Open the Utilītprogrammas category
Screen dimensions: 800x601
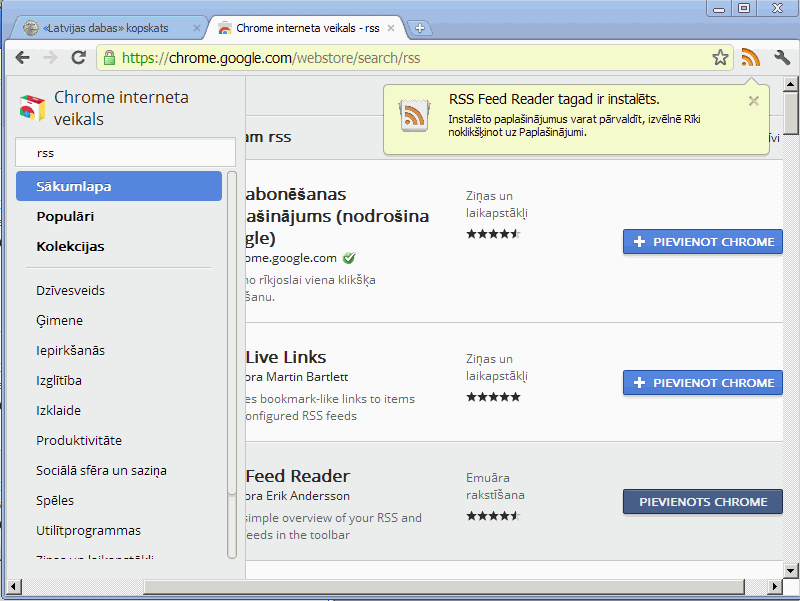(88, 531)
